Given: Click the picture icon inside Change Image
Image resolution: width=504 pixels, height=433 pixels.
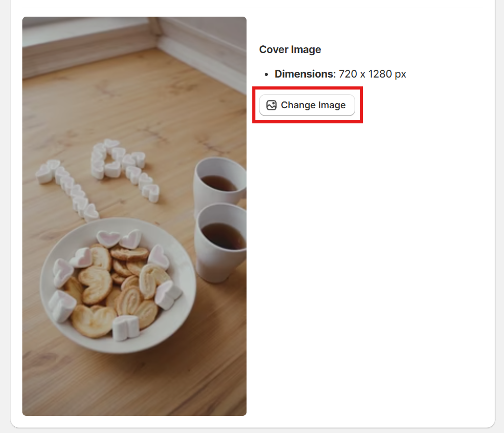Looking at the screenshot, I should click(272, 105).
